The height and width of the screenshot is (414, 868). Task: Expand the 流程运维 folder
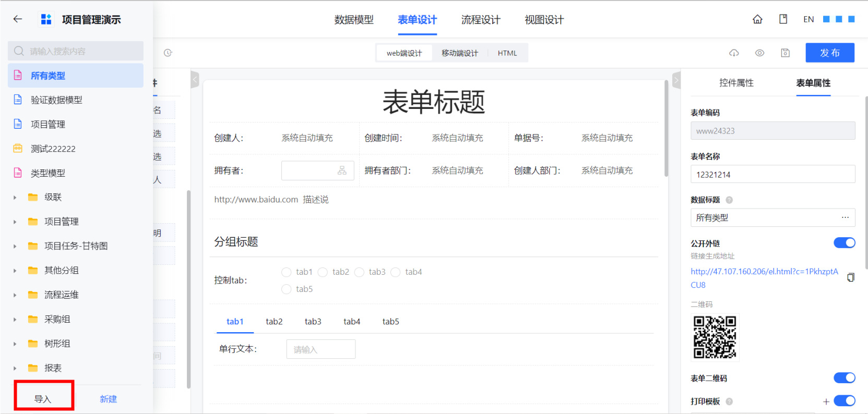pyautogui.click(x=15, y=295)
